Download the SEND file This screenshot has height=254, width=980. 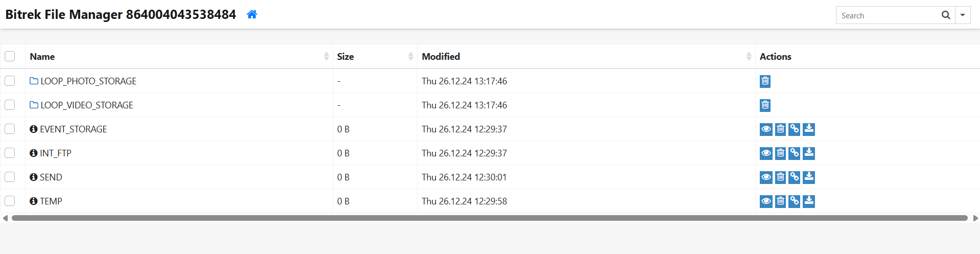point(809,177)
